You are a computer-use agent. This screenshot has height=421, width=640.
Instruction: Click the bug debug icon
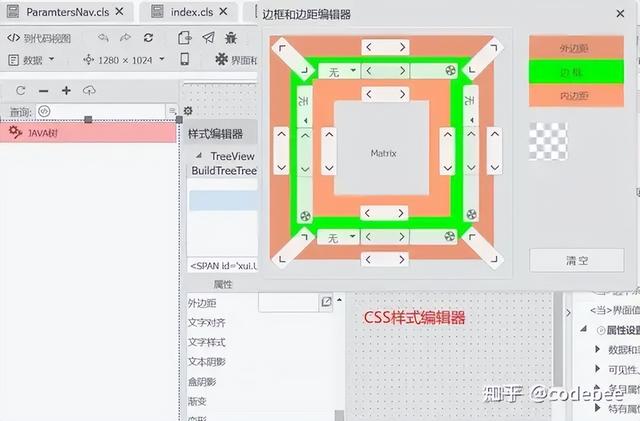point(231,38)
